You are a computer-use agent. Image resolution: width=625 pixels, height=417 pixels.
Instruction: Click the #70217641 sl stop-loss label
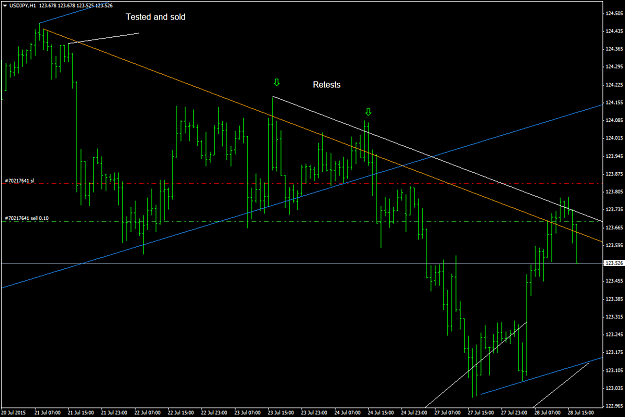19,181
